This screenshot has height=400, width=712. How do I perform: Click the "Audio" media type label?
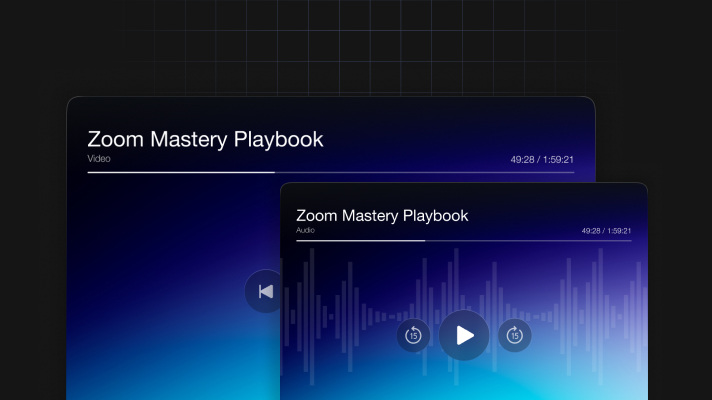[x=305, y=230]
